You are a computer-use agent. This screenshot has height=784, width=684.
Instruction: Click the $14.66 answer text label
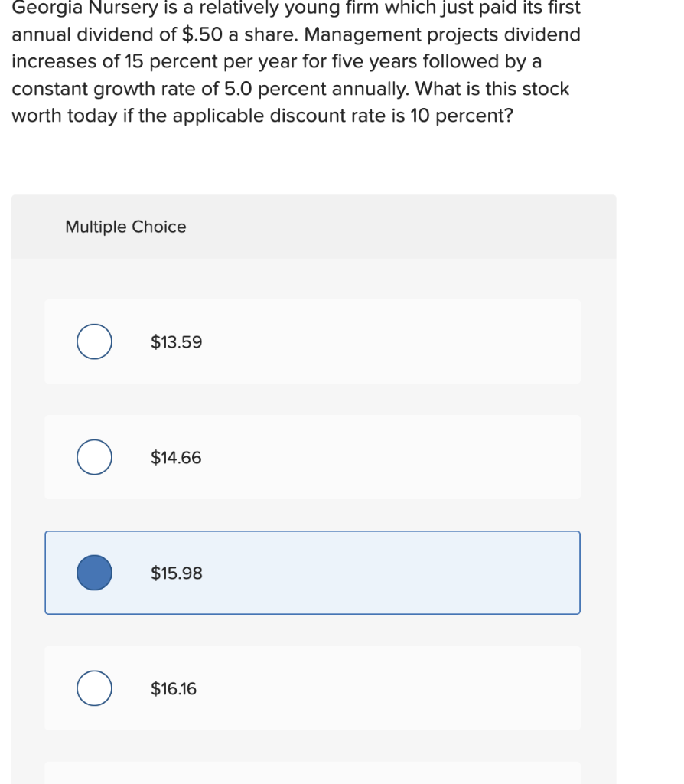coord(176,457)
